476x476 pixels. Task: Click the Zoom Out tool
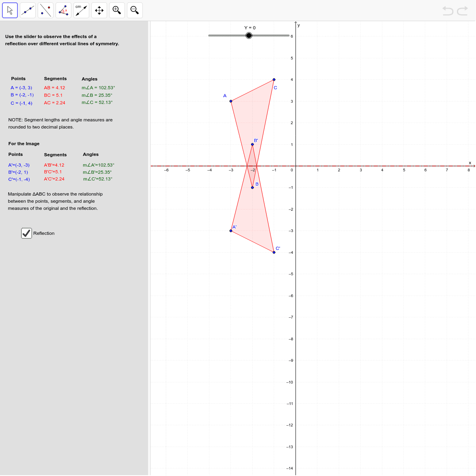(x=135, y=10)
